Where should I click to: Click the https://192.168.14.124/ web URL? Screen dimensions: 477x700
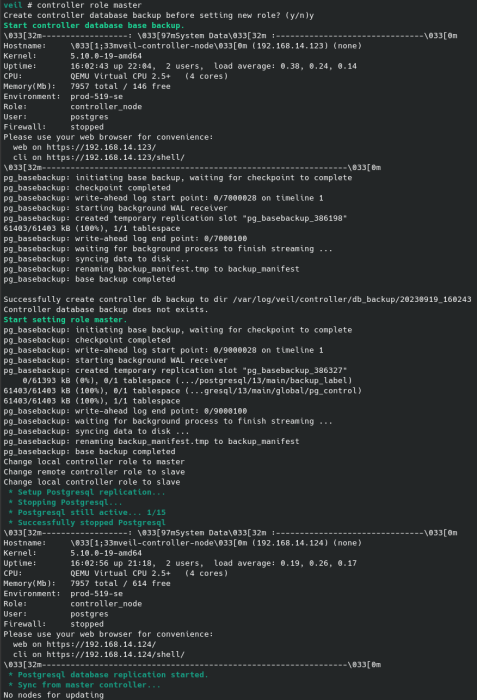point(101,645)
